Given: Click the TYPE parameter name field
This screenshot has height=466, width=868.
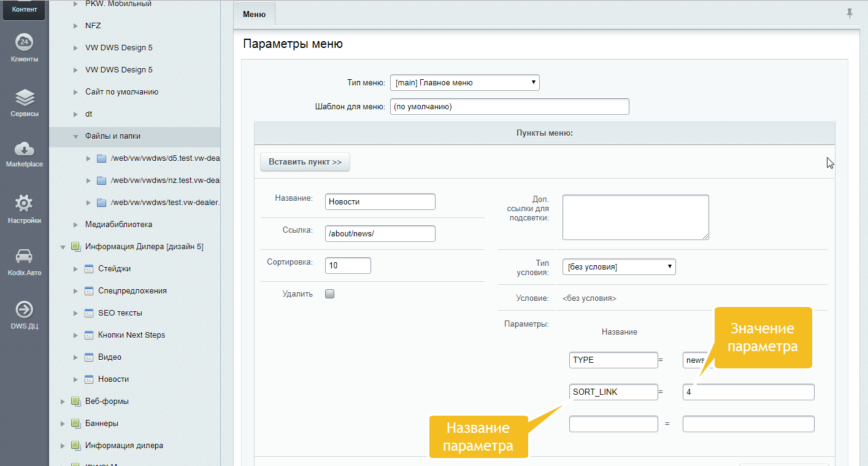Looking at the screenshot, I should 613,360.
